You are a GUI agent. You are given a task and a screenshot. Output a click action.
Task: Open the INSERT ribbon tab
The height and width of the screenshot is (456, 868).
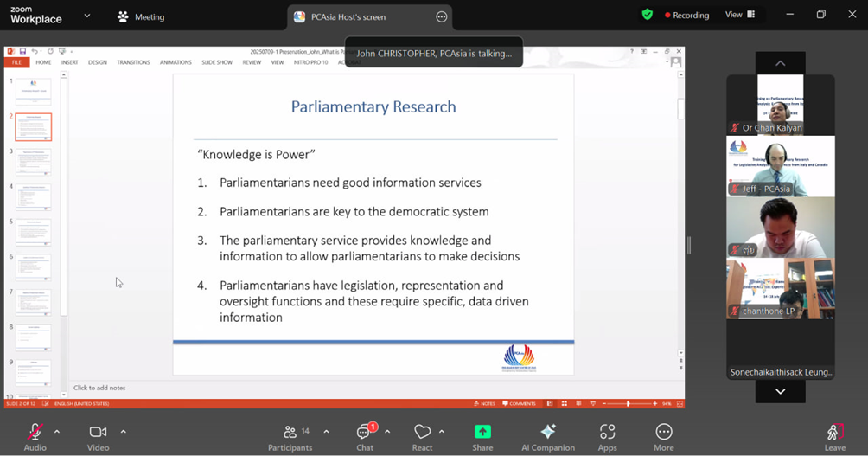click(70, 62)
